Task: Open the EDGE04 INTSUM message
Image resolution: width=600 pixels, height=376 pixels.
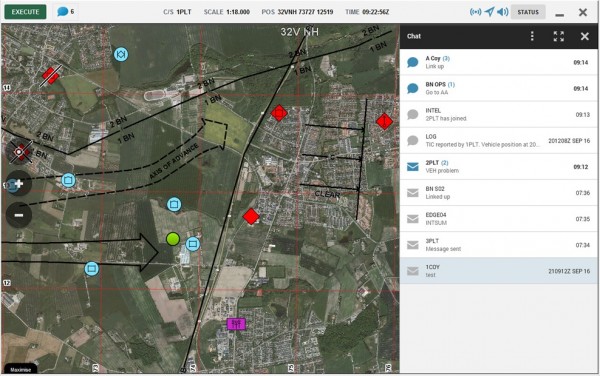Action: coord(498,218)
